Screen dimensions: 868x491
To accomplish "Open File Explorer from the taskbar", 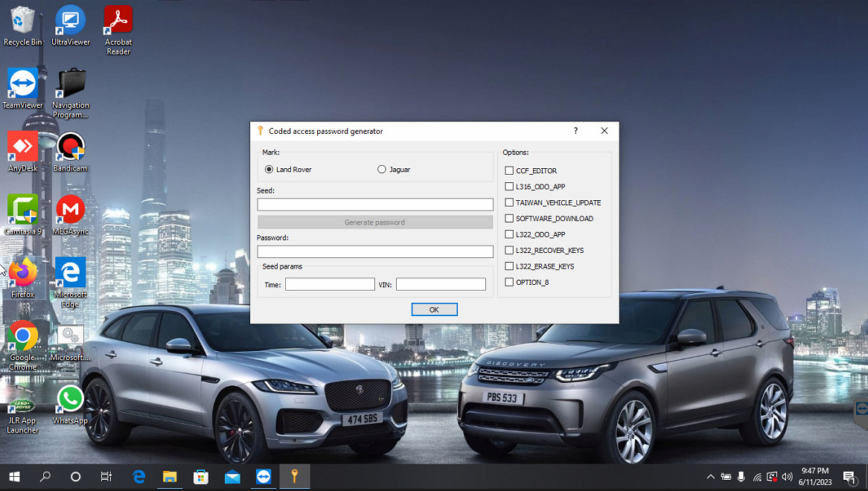I will 169,477.
